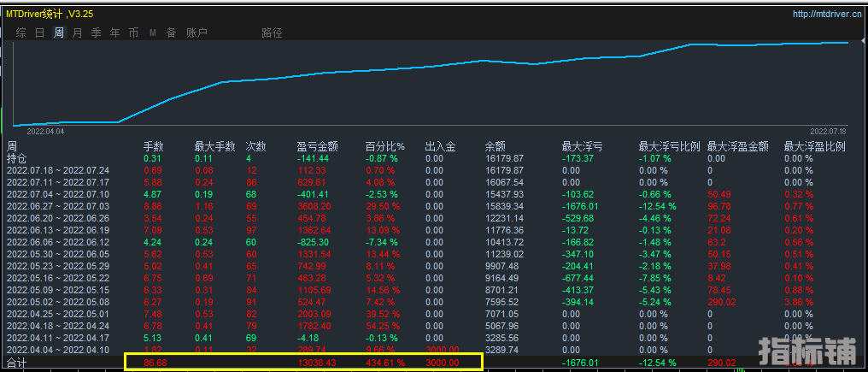Click the 手数 column header
Image resolution: width=868 pixels, height=372 pixels.
coord(153,147)
